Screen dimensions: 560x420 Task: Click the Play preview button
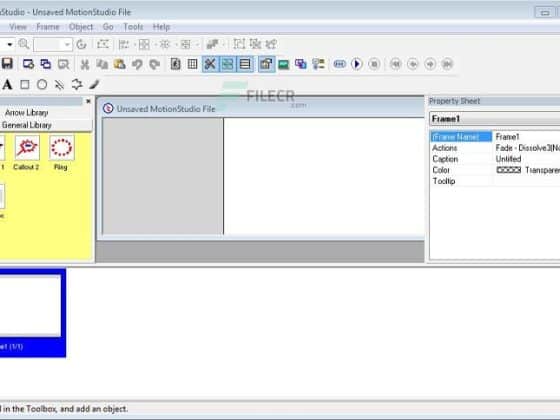point(356,64)
